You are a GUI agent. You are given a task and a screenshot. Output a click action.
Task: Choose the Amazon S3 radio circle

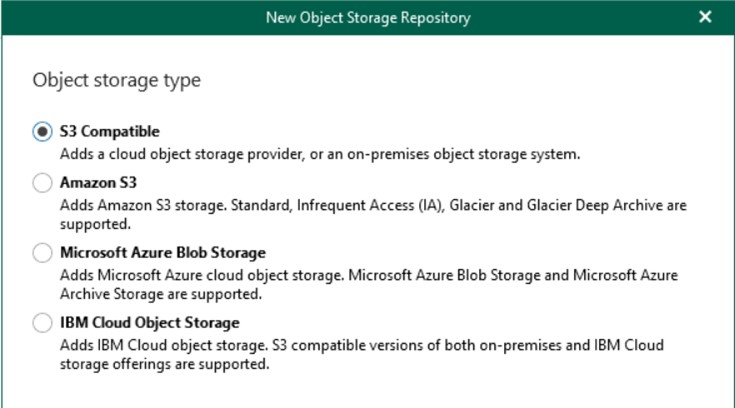tap(42, 182)
